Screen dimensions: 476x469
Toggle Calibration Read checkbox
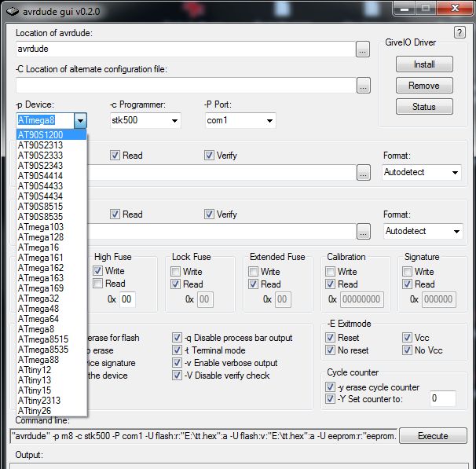(x=330, y=284)
